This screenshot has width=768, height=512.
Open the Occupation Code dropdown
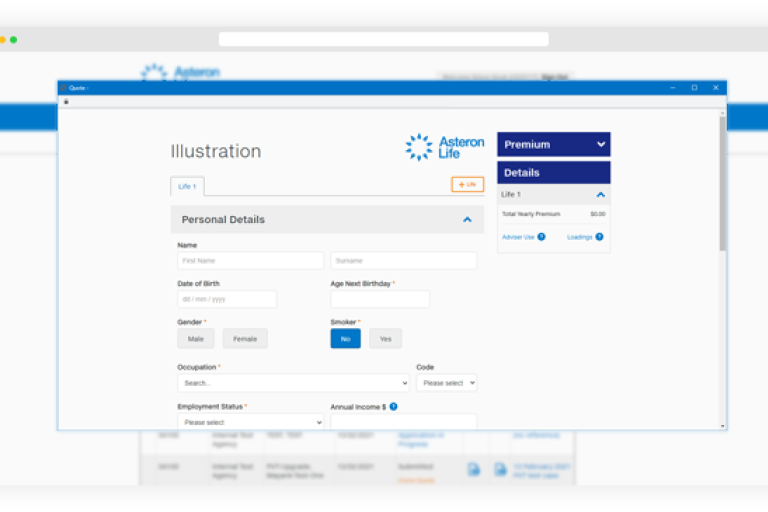446,383
